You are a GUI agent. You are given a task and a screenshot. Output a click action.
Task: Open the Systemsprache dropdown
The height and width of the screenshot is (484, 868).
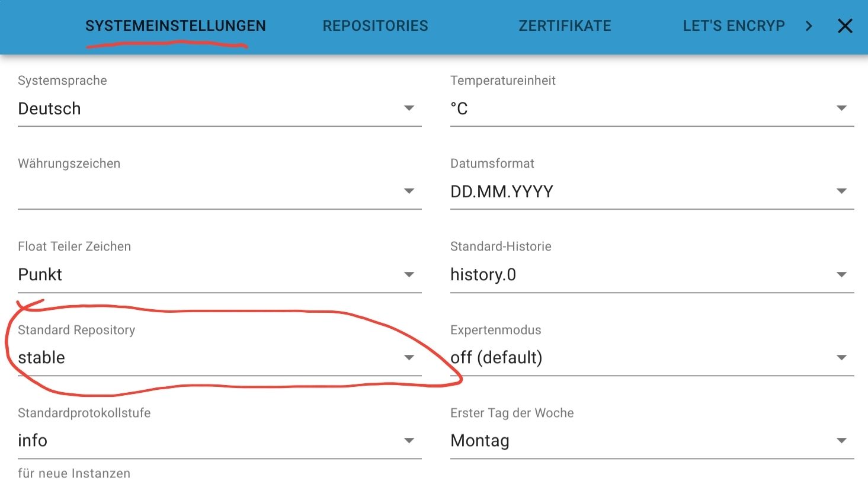pos(219,109)
